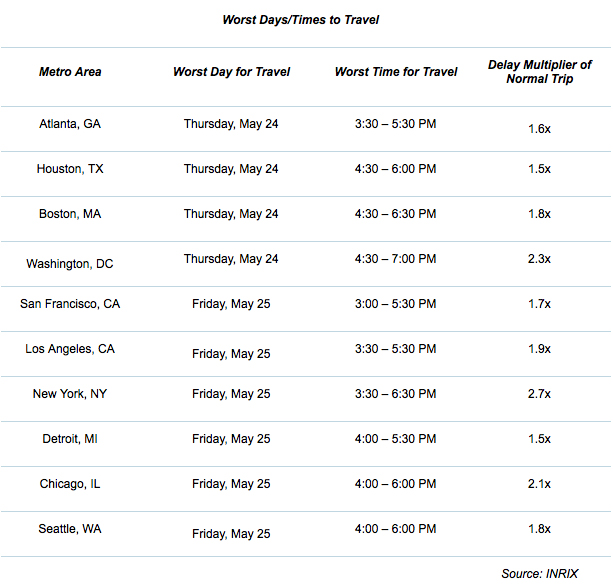Click the '4:30 – 7:00 PM' time cell
The width and height of the screenshot is (613, 587).
tap(395, 258)
